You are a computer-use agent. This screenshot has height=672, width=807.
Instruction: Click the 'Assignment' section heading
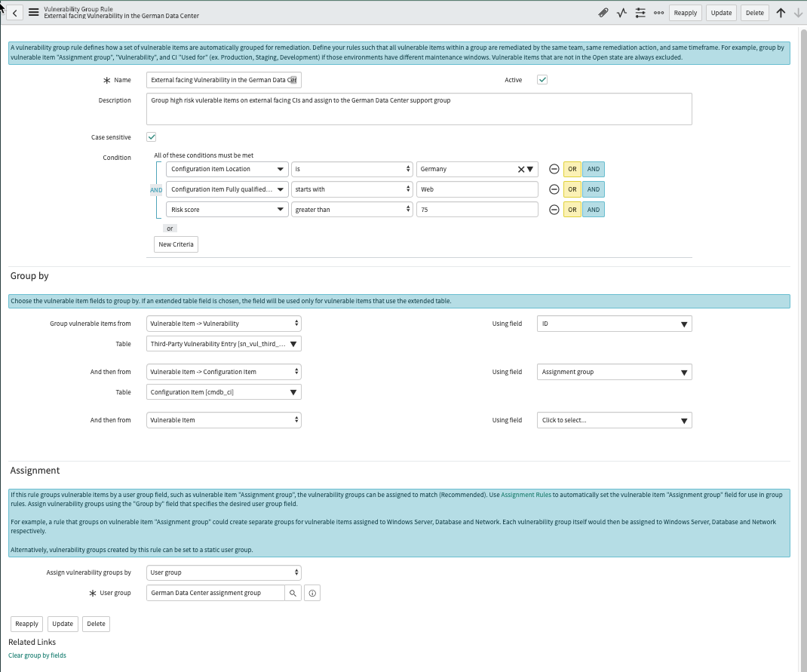(x=35, y=471)
